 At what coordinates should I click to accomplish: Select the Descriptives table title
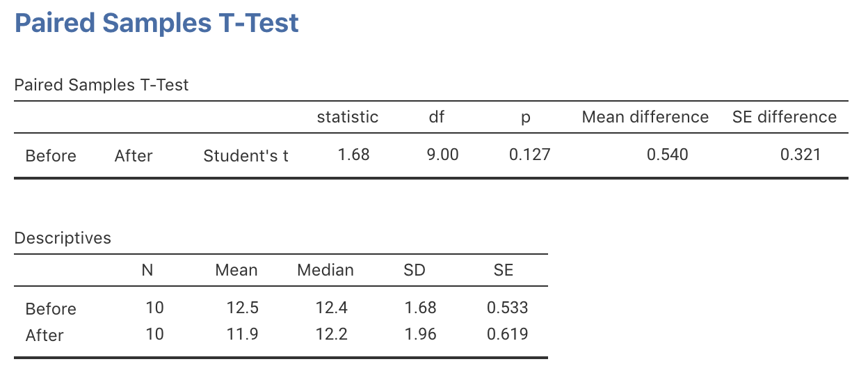(63, 238)
